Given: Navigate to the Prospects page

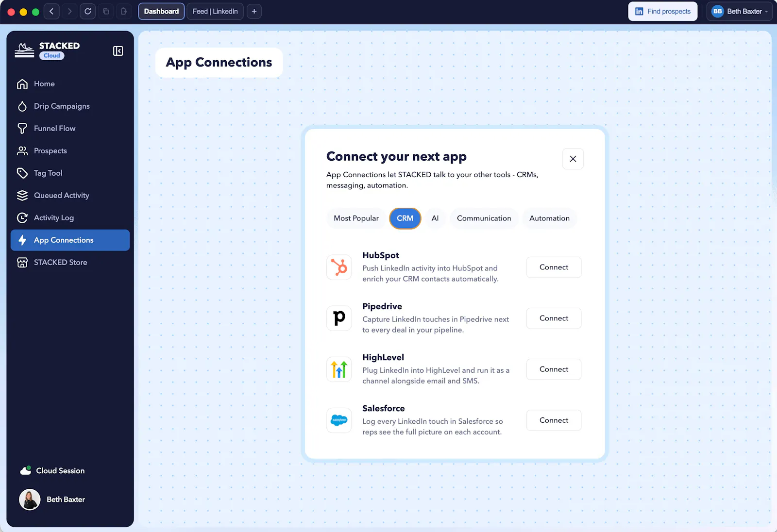Looking at the screenshot, I should click(70, 151).
